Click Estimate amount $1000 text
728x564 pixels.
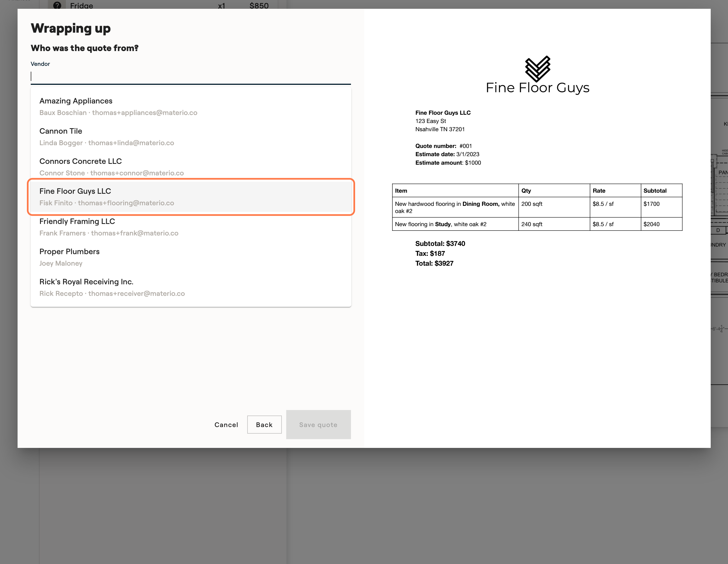click(x=448, y=163)
